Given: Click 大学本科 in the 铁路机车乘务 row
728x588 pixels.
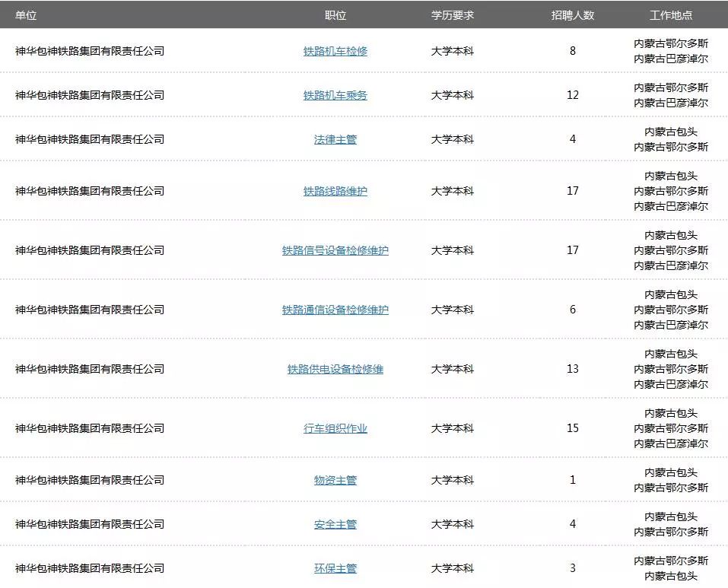Looking at the screenshot, I should tap(452, 95).
